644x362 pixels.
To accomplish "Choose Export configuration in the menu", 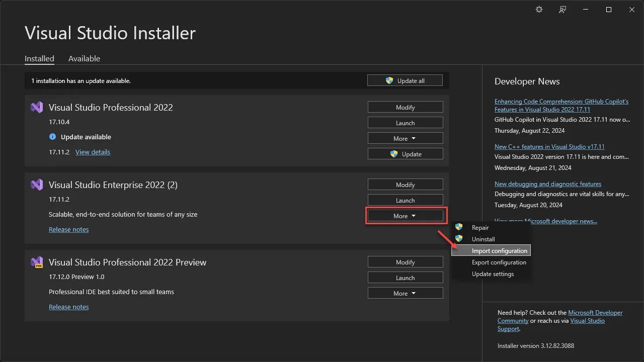I will click(499, 262).
